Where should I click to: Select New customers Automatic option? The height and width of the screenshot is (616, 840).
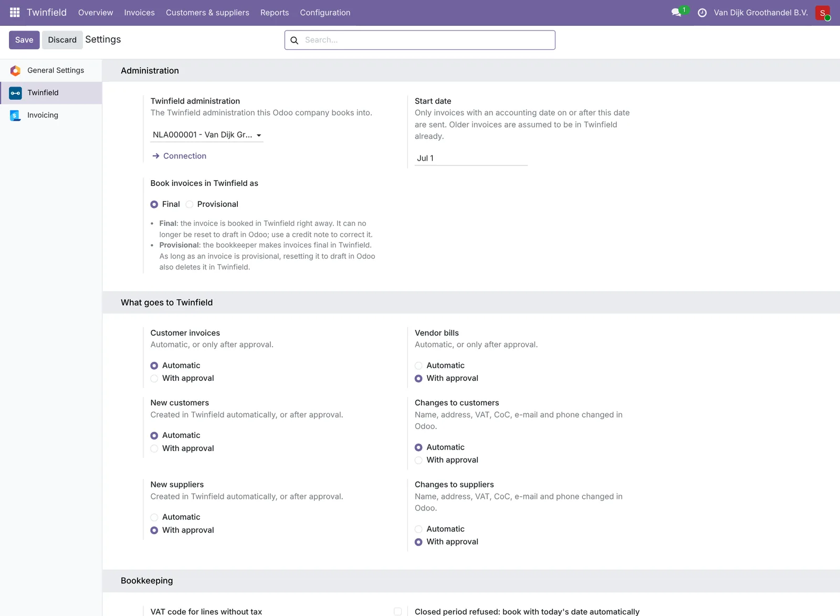pos(154,436)
